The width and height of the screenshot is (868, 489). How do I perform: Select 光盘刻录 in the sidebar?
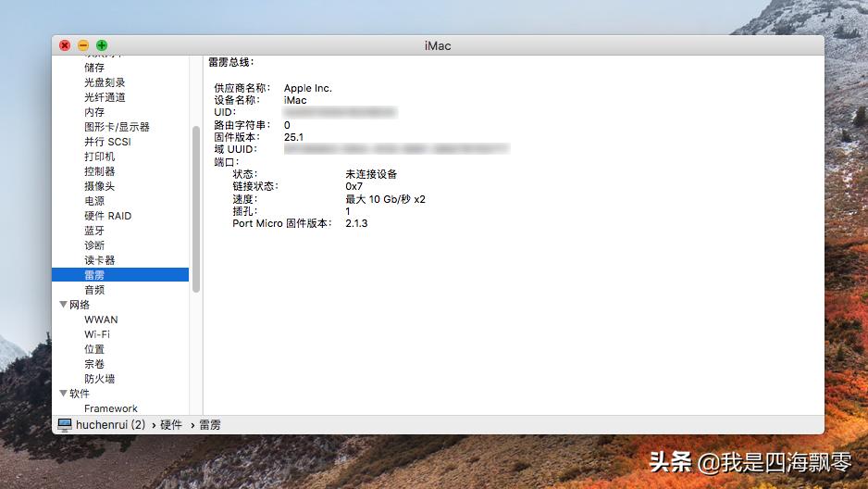pos(105,82)
